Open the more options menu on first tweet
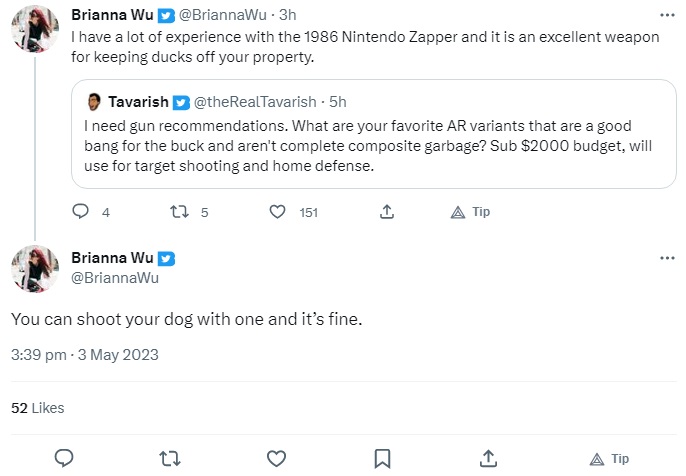Image resolution: width=686 pixels, height=476 pixels. point(667,15)
